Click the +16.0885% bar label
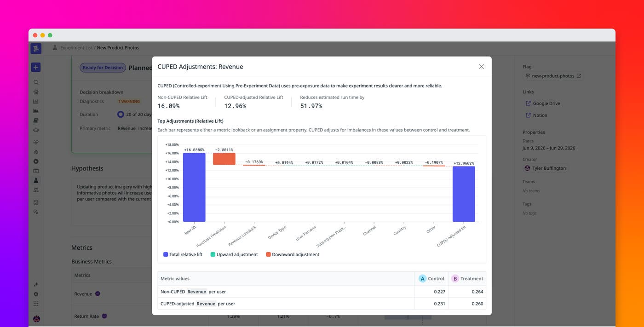 point(194,150)
